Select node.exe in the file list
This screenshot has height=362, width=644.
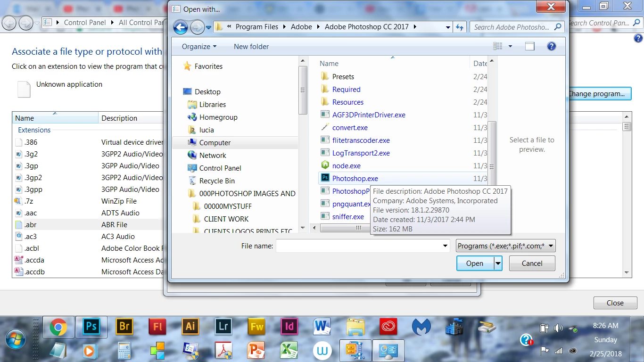(346, 166)
